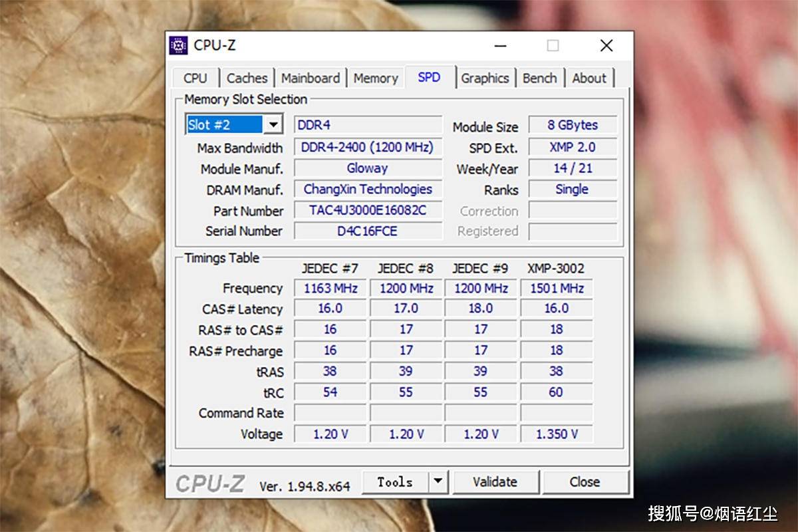
Task: Open the CPU tab
Action: click(x=196, y=78)
